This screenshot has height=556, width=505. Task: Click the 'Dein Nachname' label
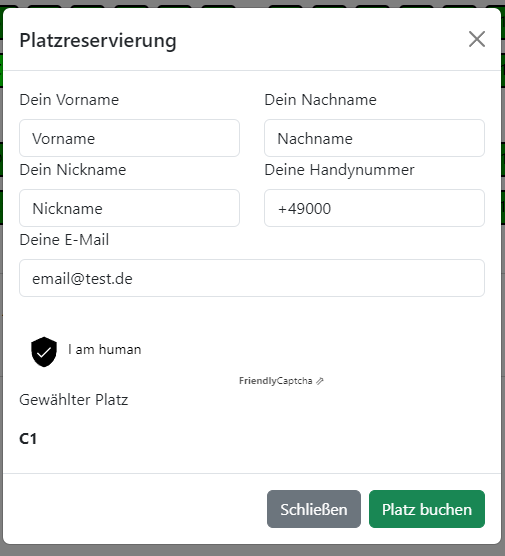[320, 100]
